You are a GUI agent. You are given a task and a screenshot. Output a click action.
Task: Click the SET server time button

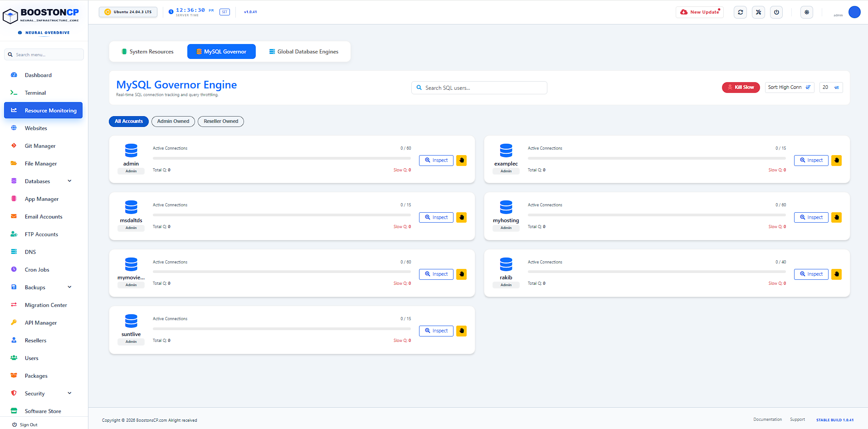click(x=224, y=12)
